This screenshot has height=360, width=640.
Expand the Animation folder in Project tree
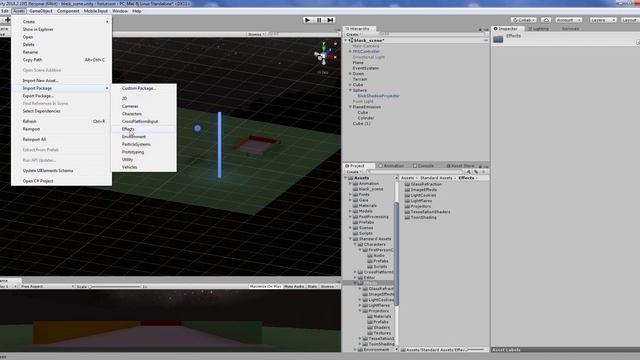[350, 184]
